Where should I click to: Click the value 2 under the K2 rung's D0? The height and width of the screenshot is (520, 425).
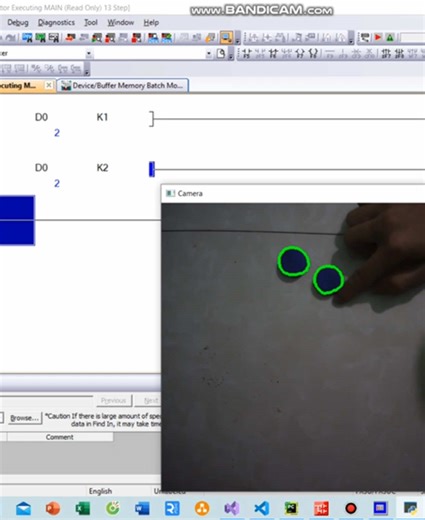[57, 183]
